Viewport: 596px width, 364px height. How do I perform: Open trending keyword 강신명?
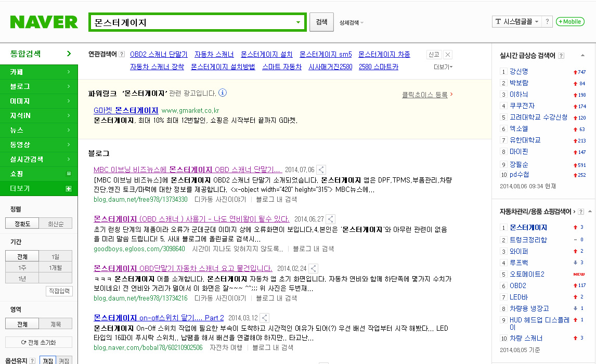tap(519, 71)
